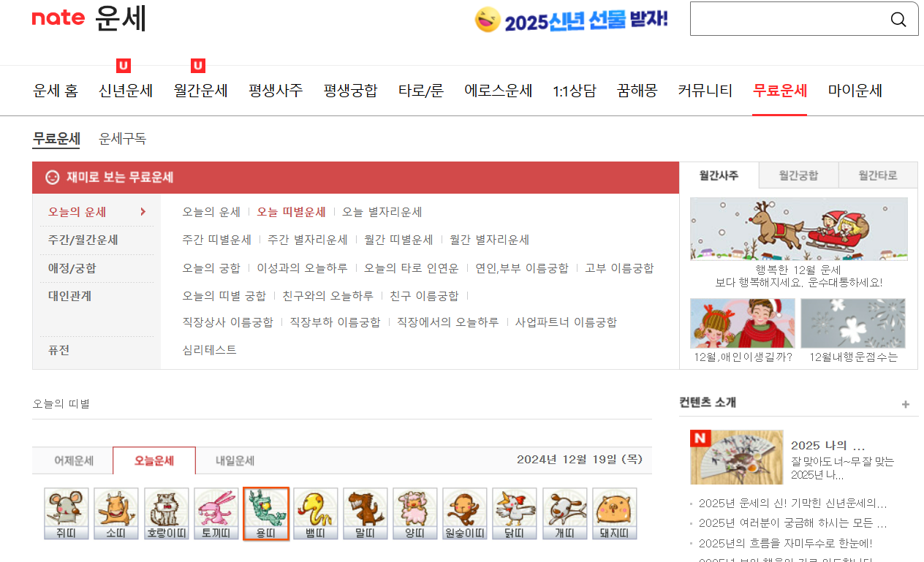Click the 12월 운세 sleigh illustration thumbnail
Viewport: 924px width, 562px height.
(798, 229)
